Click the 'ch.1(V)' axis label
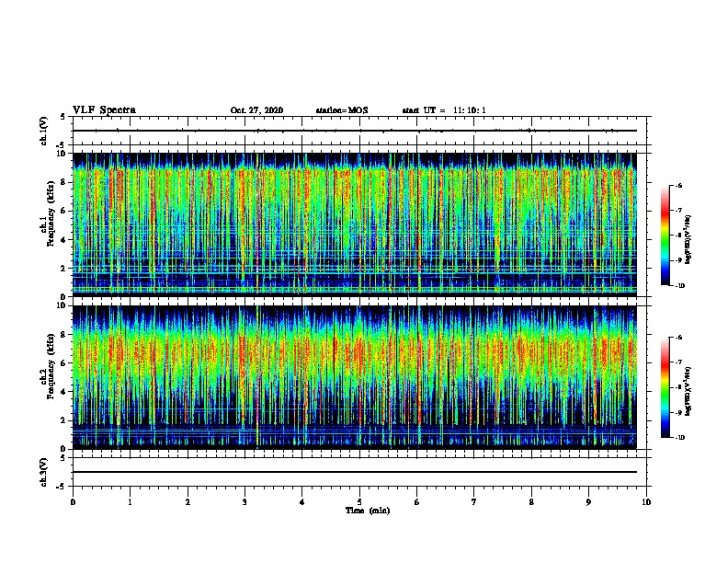 click(44, 131)
